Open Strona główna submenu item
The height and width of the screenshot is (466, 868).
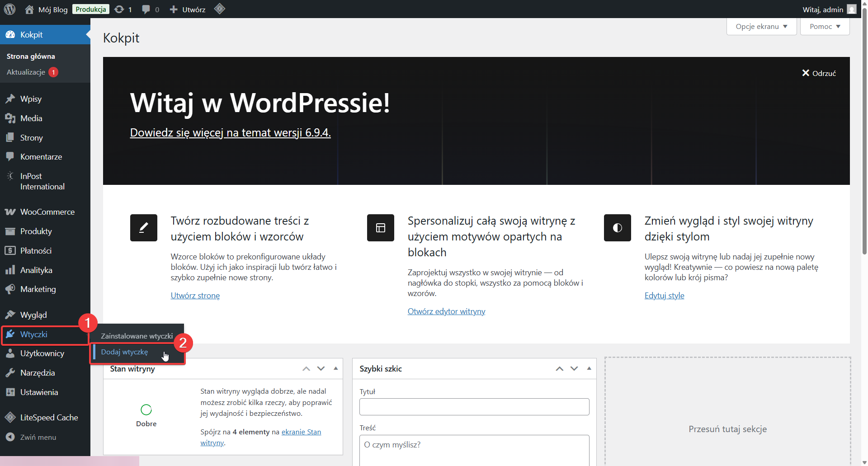tap(31, 56)
